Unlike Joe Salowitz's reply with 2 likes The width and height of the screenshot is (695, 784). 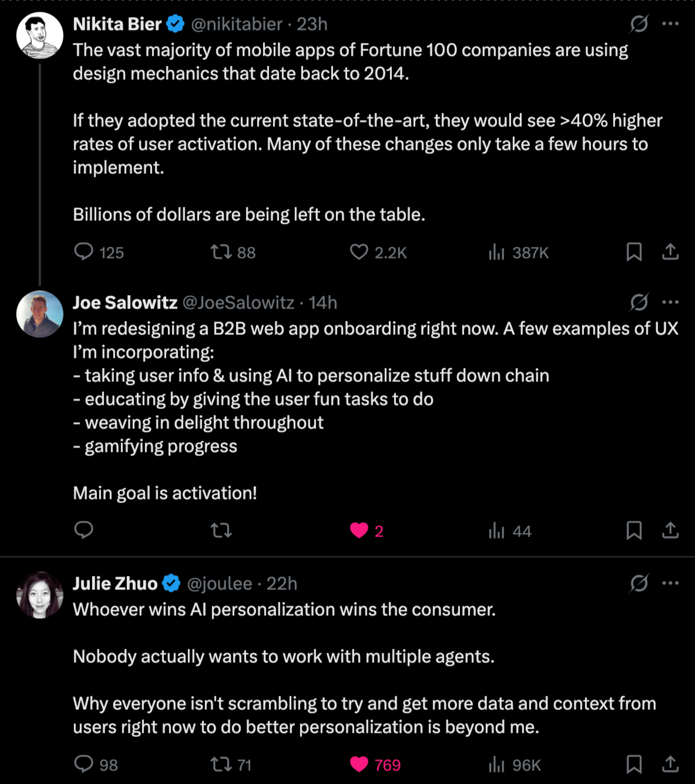[x=359, y=531]
